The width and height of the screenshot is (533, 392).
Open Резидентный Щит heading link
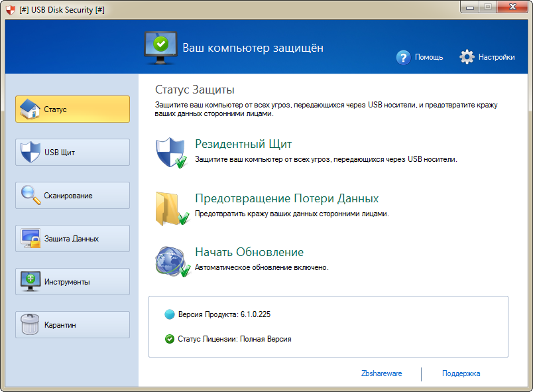(243, 144)
